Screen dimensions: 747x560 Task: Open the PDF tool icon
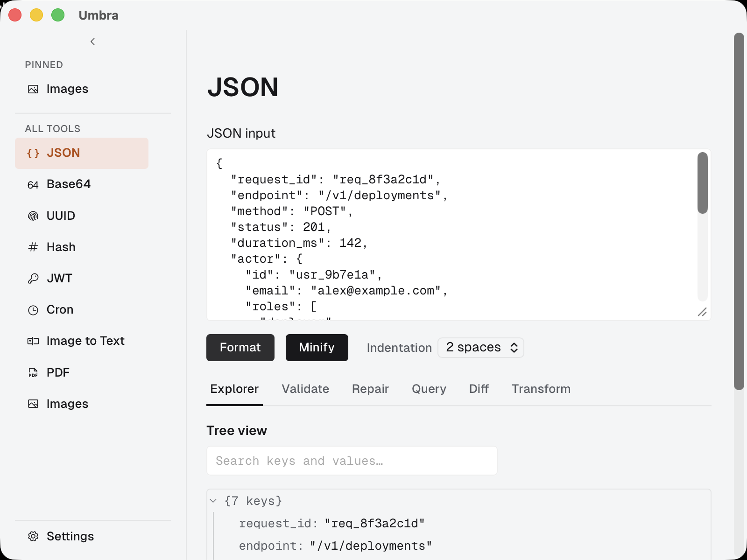point(33,372)
